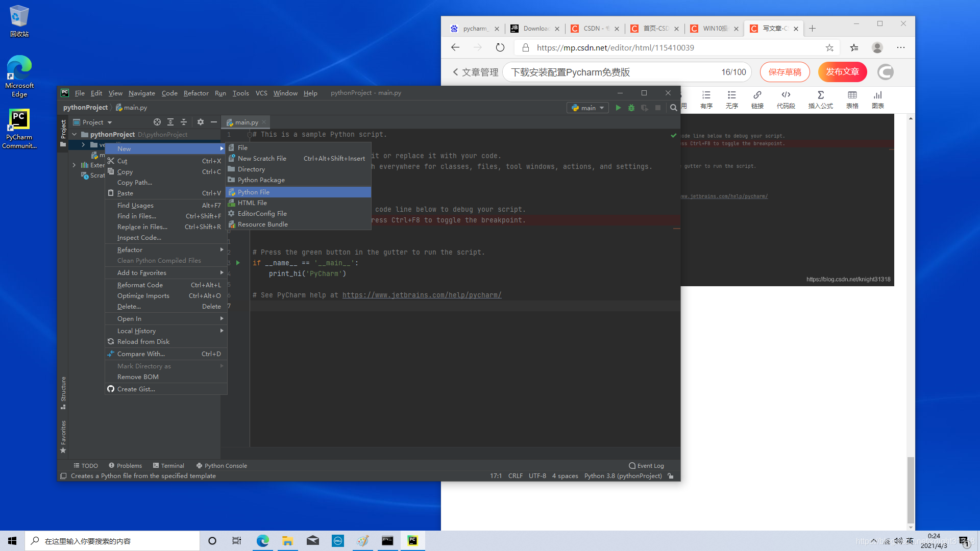Click the Collapse All icon in Project panel

click(x=184, y=122)
